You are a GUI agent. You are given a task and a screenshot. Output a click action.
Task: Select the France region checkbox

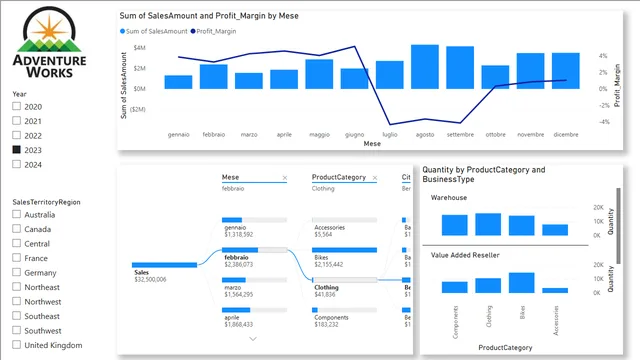[x=16, y=258]
